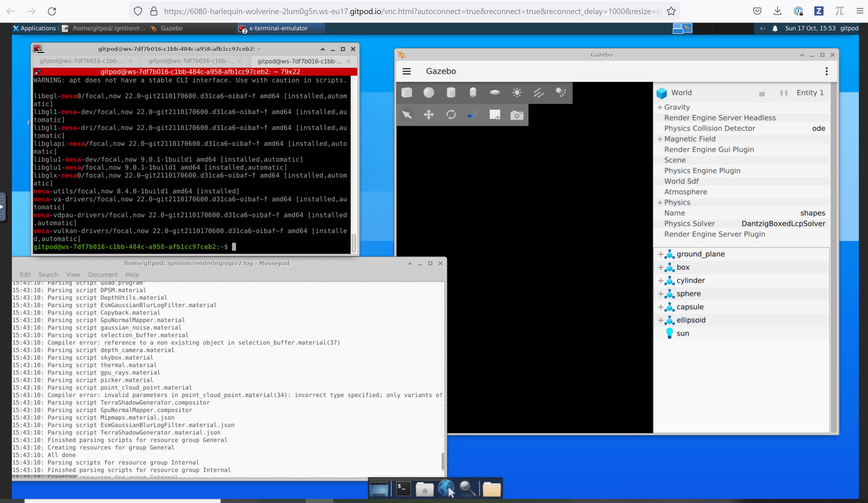Toggle grid snapping in the Gazebo toolbar
This screenshot has height=503, width=868.
(x=495, y=115)
